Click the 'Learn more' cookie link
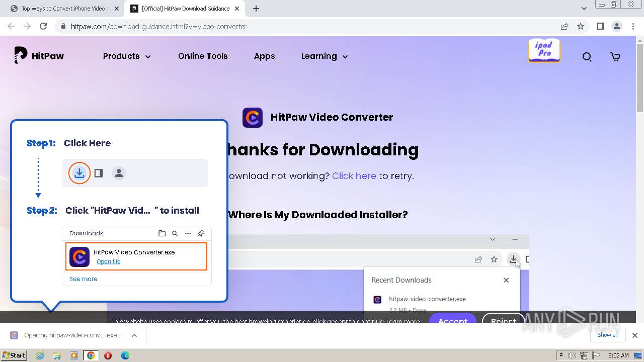644x362 pixels. coord(403,321)
